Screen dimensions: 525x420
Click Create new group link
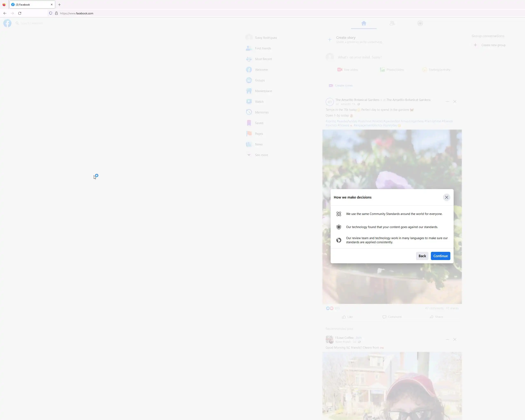(493, 45)
